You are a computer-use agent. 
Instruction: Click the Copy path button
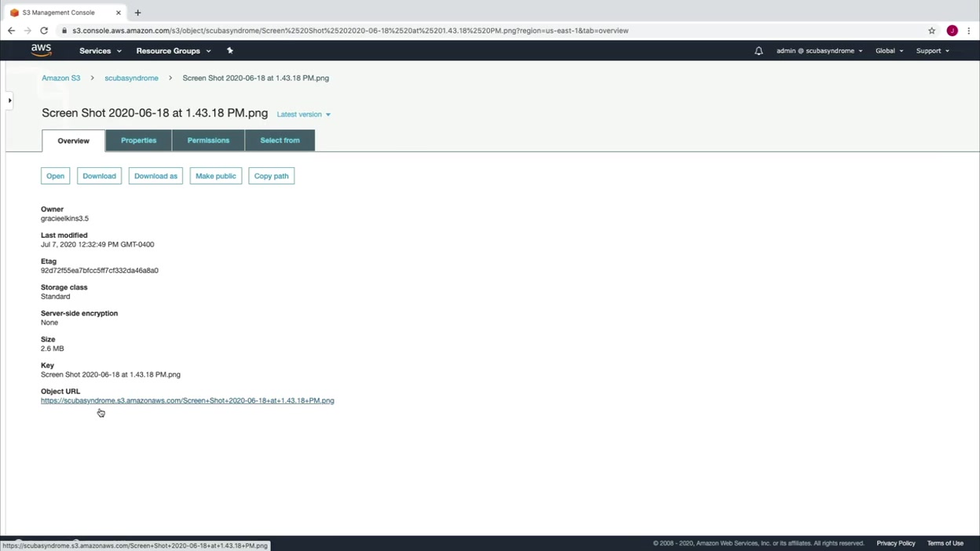point(271,176)
